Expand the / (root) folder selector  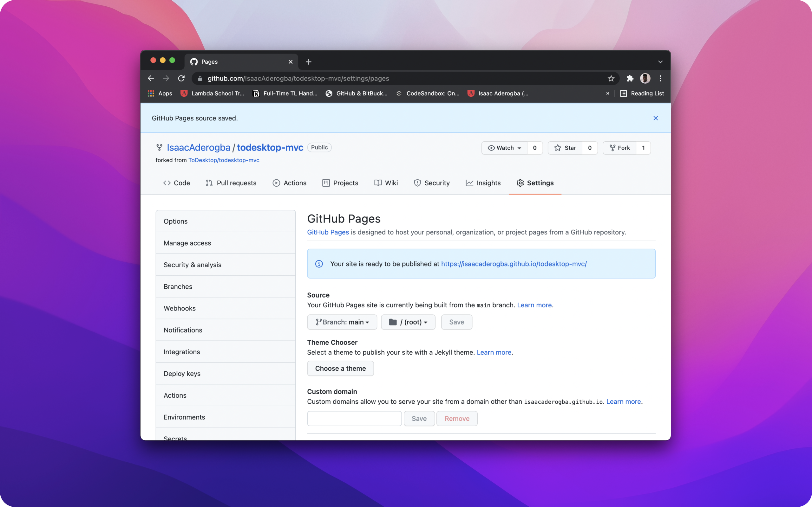[408, 322]
